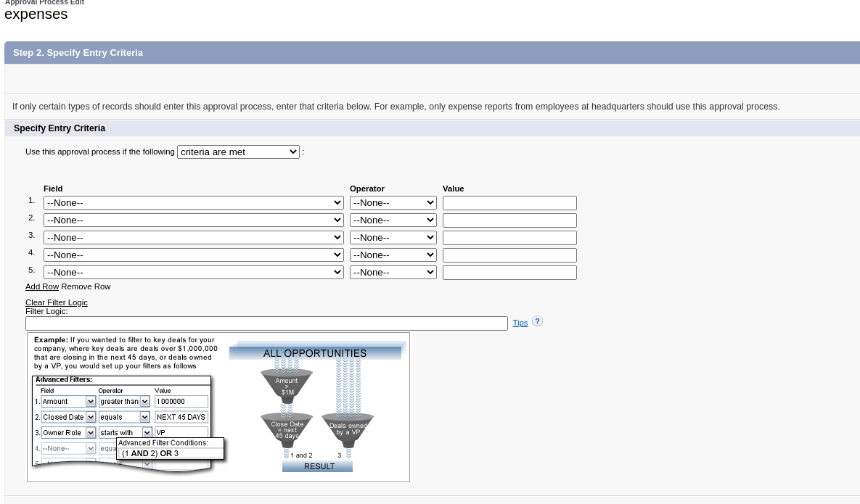Click the Field column header
The image size is (860, 504).
[53, 189]
